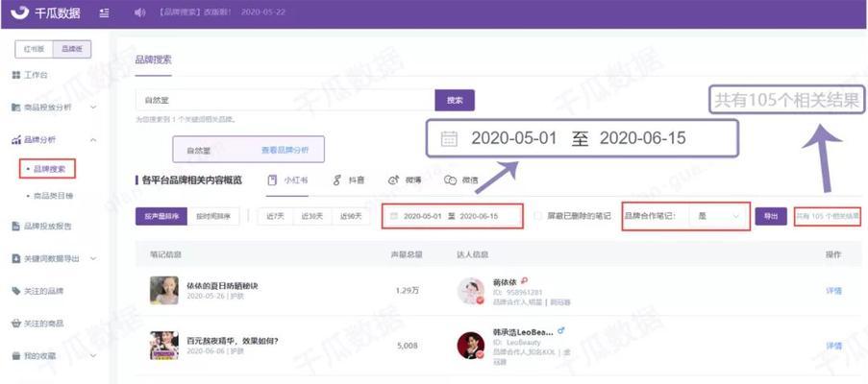Open 详情 for 百元熬夜精华 note

[x=833, y=346]
